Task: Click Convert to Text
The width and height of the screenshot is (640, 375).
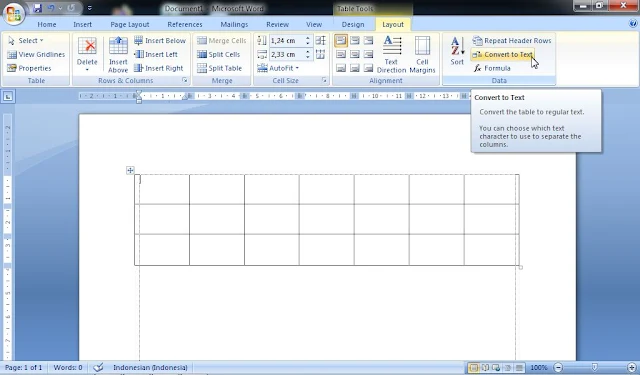Action: [x=502, y=54]
